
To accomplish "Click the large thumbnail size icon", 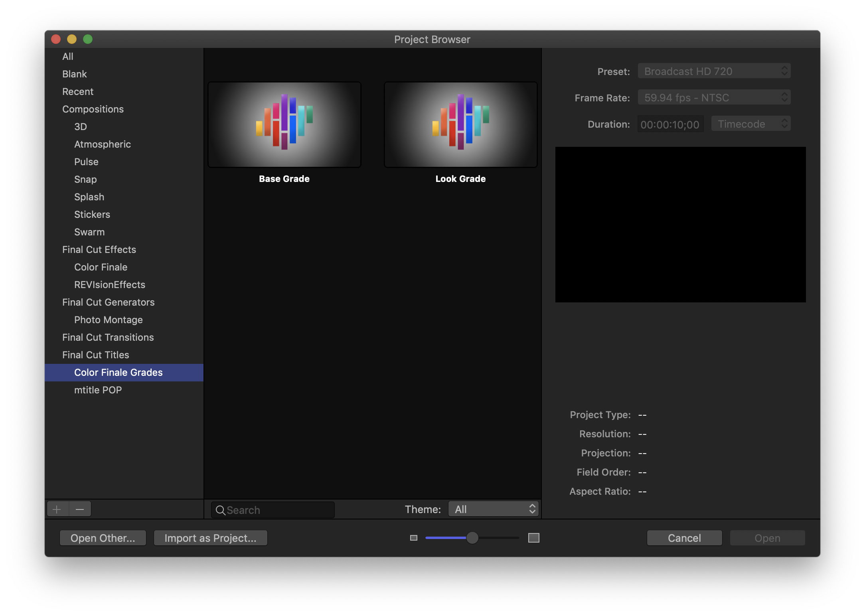I will point(533,538).
